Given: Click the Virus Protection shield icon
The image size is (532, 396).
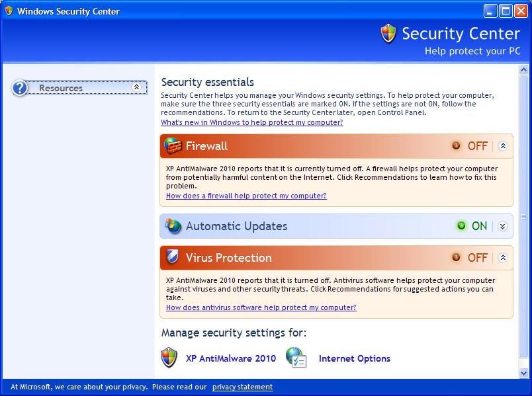Looking at the screenshot, I should point(173,257).
